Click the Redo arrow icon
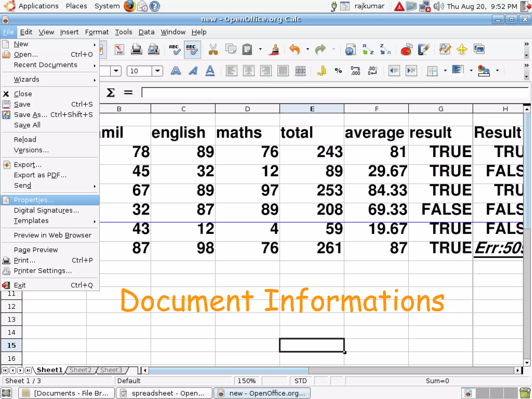The width and height of the screenshot is (532, 399). pos(320,49)
